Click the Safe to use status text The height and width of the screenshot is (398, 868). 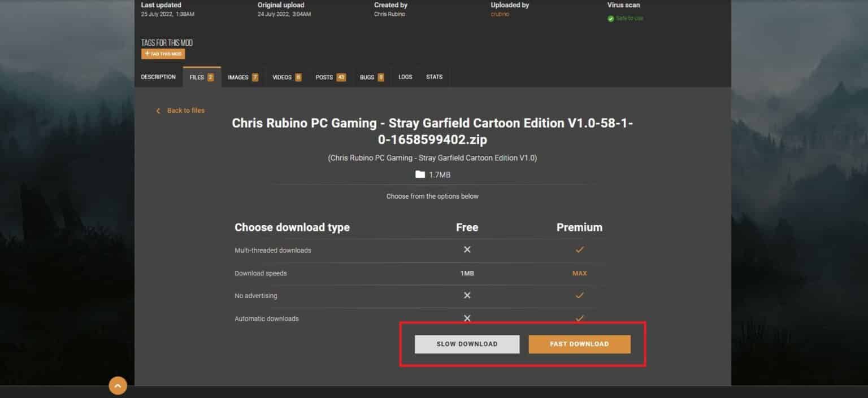pos(630,19)
